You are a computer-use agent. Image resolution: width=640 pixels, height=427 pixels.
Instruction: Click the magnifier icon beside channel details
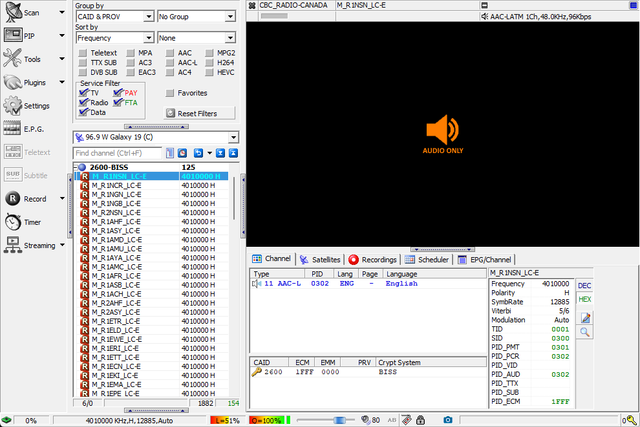pos(585,332)
